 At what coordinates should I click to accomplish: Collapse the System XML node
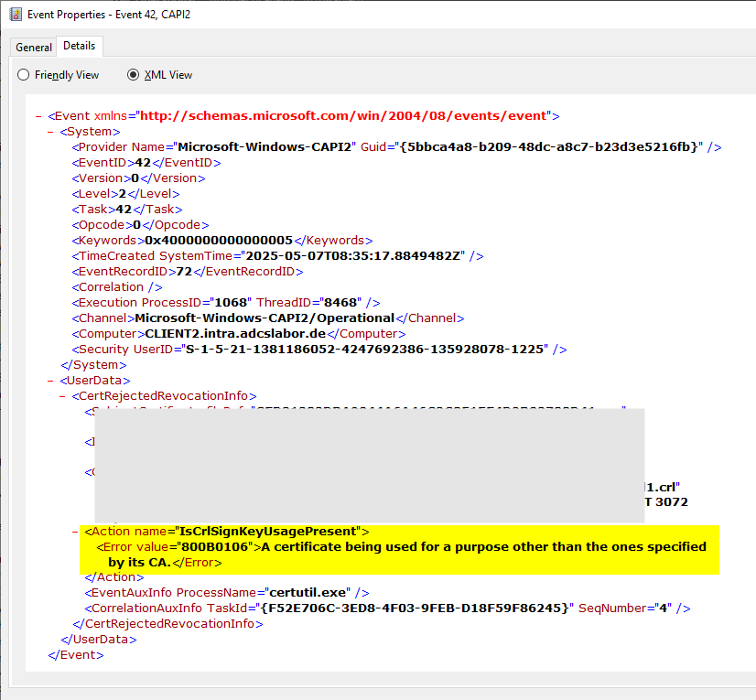click(x=50, y=132)
